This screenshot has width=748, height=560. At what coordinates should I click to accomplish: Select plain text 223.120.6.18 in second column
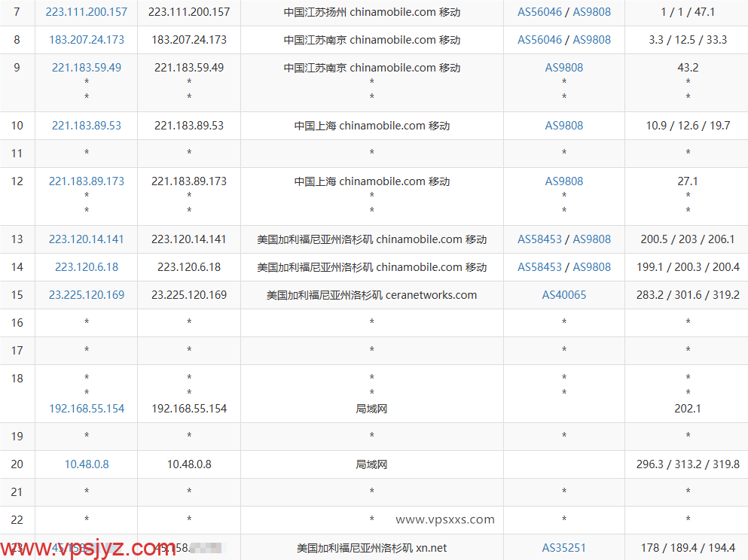tap(189, 267)
